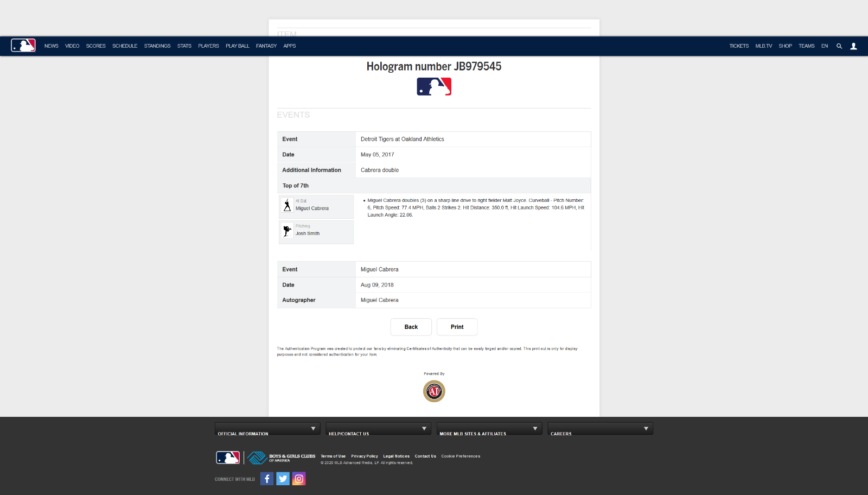
Task: Open the search magnifier icon
Action: coord(839,46)
